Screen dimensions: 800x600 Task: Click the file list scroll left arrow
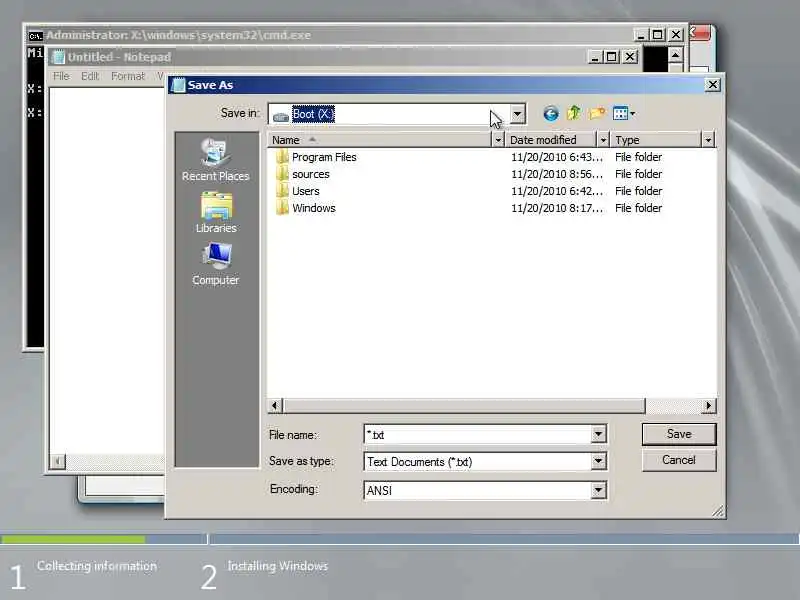pyautogui.click(x=274, y=406)
